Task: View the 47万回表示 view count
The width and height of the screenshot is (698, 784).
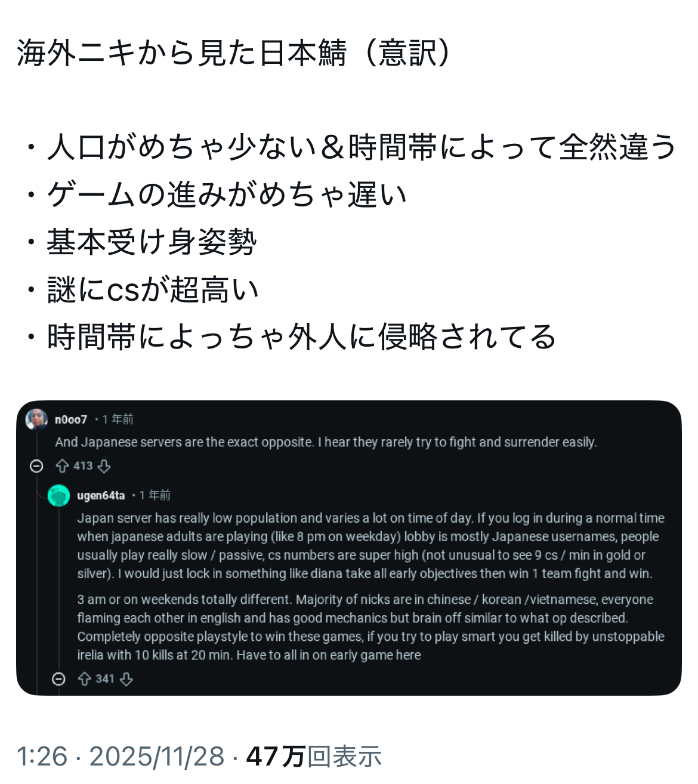Action: coord(314,757)
